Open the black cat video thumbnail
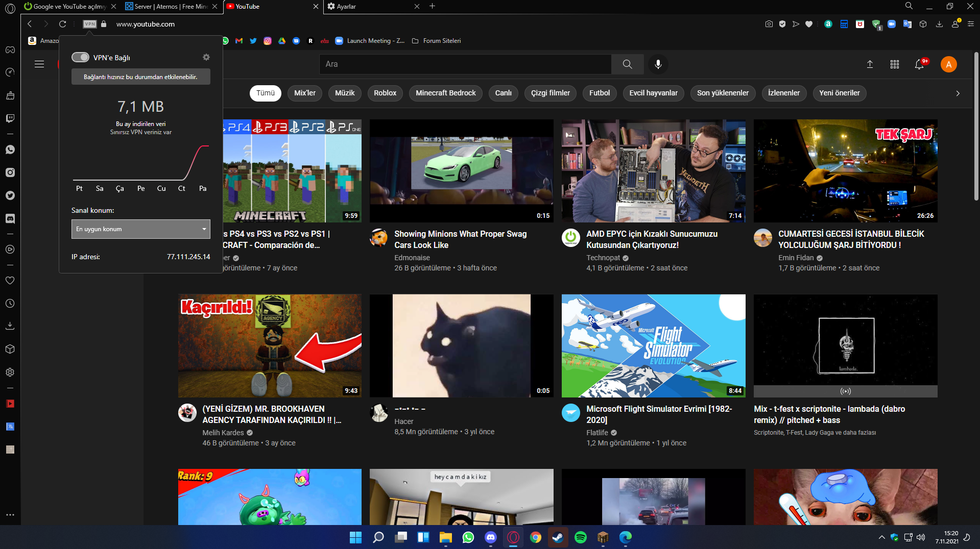The width and height of the screenshot is (980, 549). 462,346
